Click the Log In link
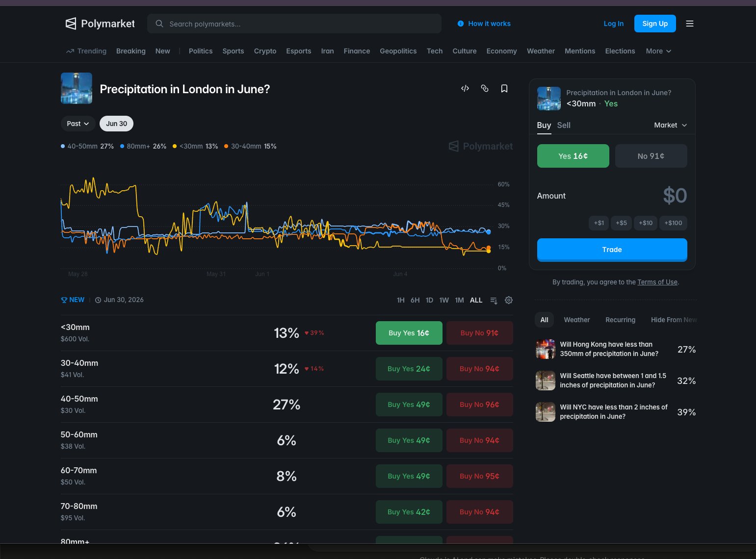The height and width of the screenshot is (559, 756). (x=614, y=24)
